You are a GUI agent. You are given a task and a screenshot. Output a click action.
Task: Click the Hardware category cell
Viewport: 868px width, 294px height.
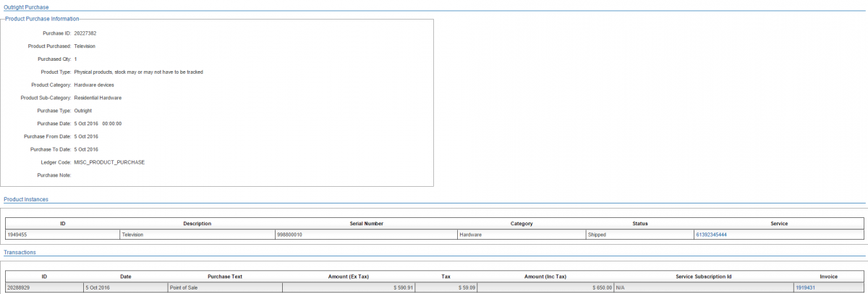pyautogui.click(x=471, y=235)
